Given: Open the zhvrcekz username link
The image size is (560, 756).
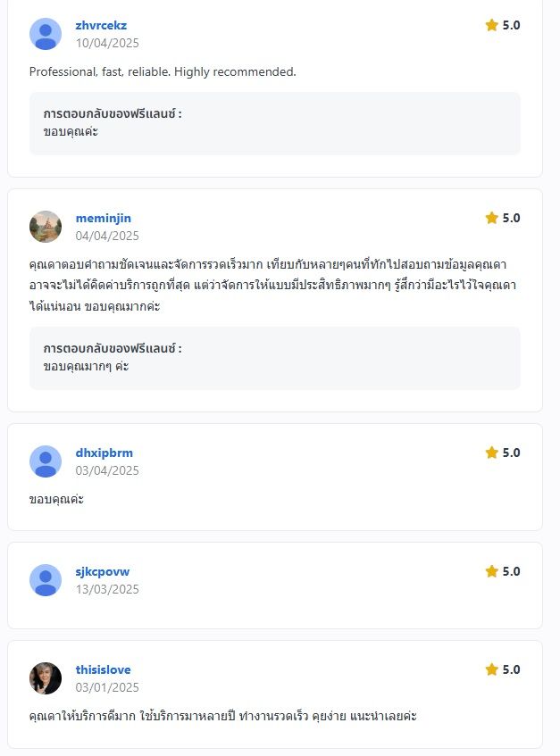Looking at the screenshot, I should [x=101, y=25].
